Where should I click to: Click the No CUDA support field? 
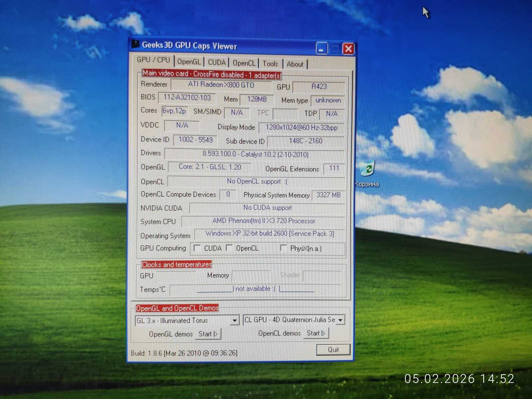tap(267, 208)
